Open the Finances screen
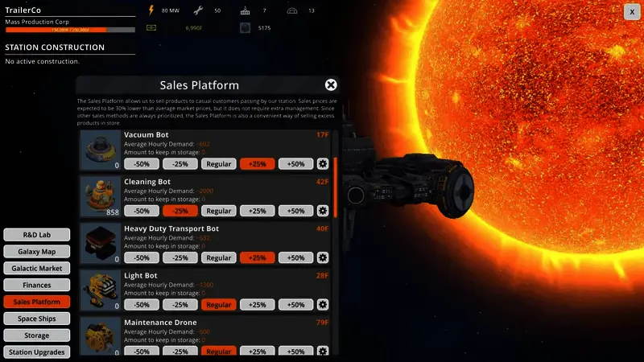The width and height of the screenshot is (644, 362). (36, 285)
